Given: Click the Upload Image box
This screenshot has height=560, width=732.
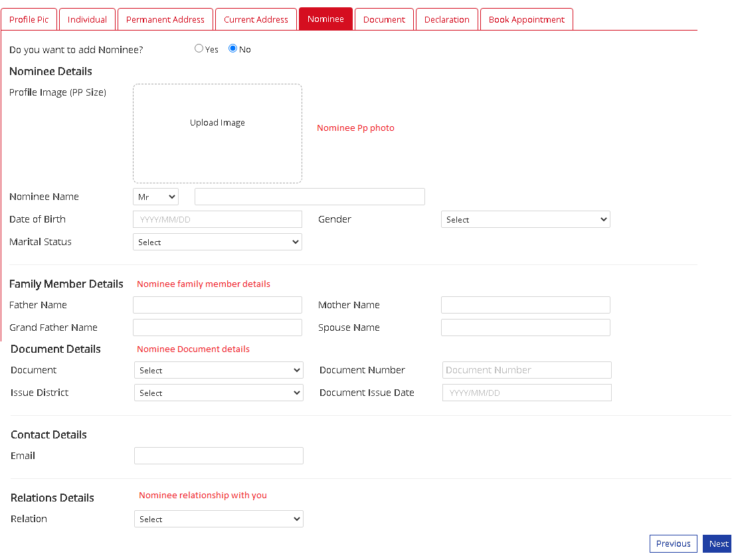Looking at the screenshot, I should (217, 133).
